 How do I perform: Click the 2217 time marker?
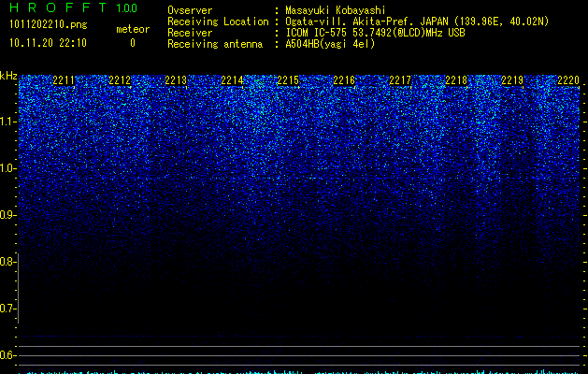(400, 80)
